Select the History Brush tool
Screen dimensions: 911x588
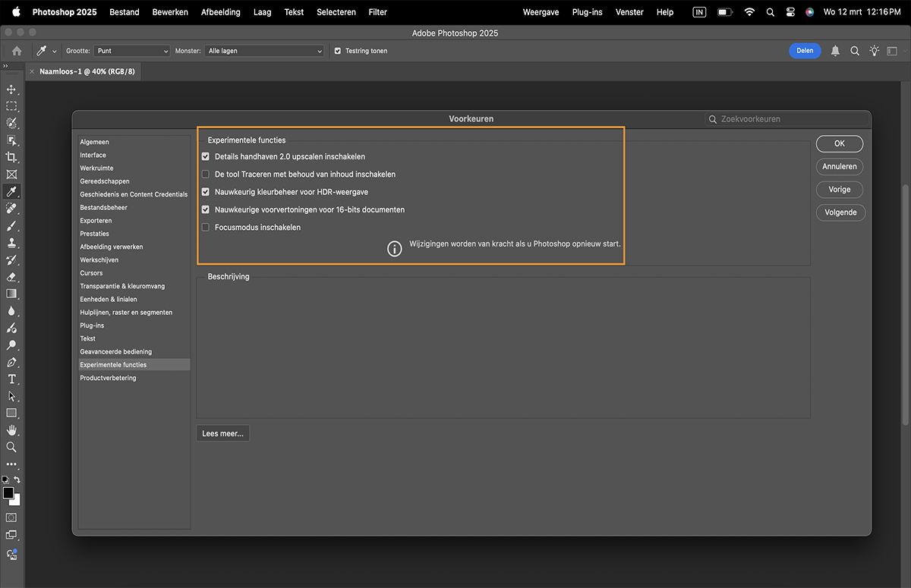click(11, 259)
